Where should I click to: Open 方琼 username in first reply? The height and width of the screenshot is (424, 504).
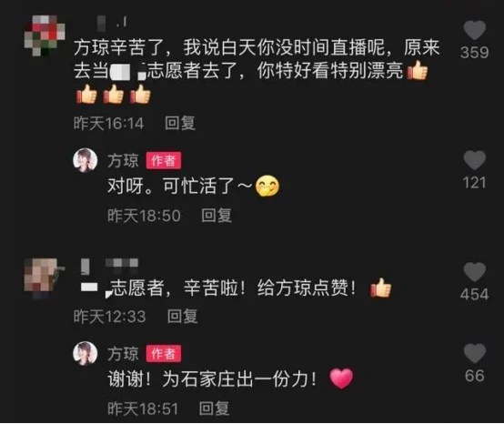123,161
